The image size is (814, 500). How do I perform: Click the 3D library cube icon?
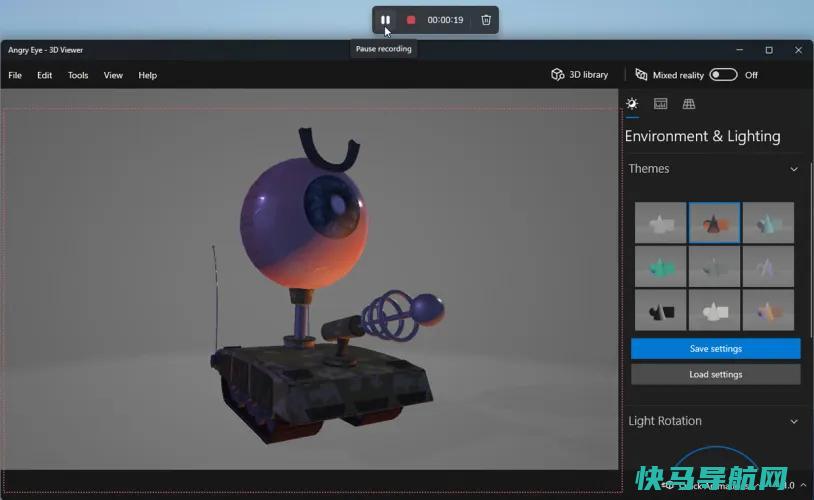(x=558, y=75)
